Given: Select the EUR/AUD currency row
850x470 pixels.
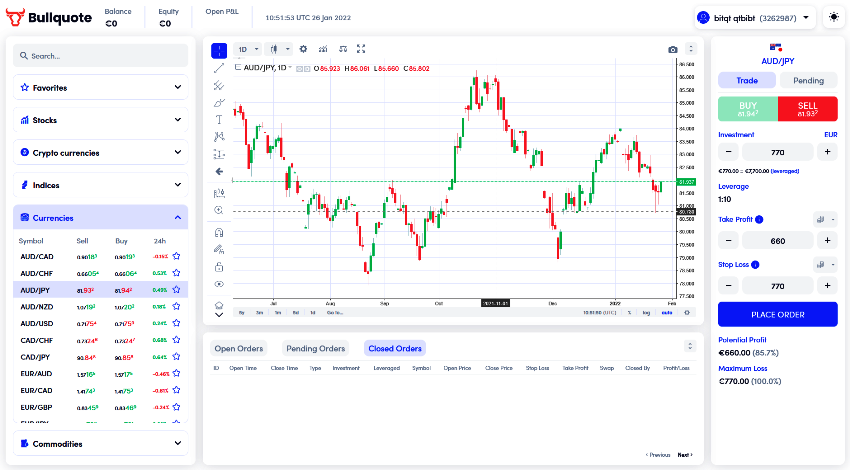Looking at the screenshot, I should [100, 374].
